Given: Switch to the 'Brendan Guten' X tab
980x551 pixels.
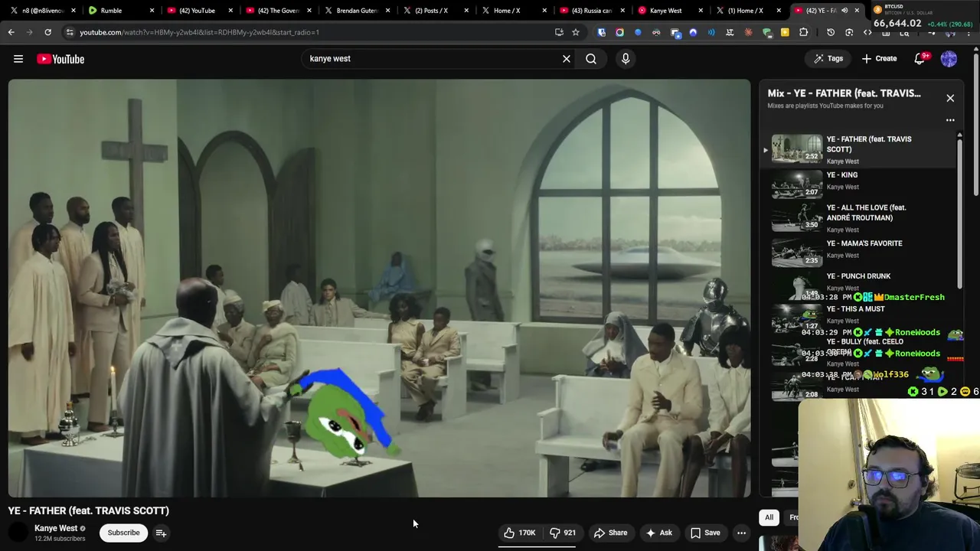Looking at the screenshot, I should point(357,11).
